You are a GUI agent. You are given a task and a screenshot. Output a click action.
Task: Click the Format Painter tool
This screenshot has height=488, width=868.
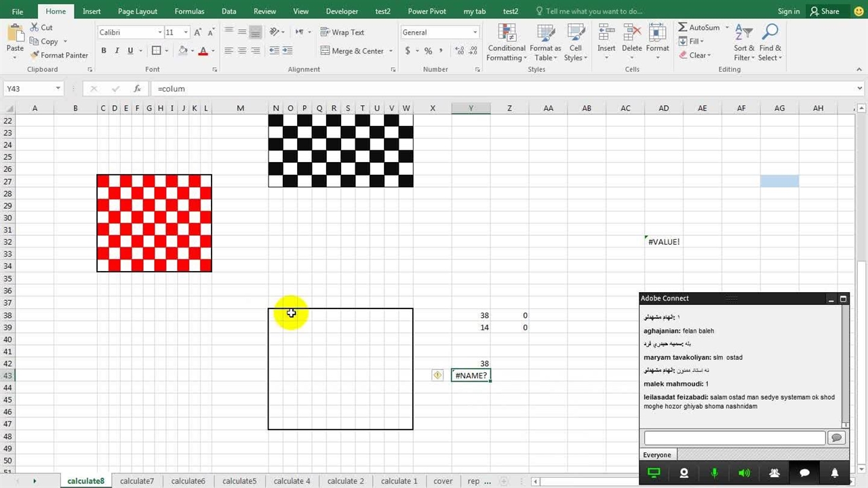59,55
